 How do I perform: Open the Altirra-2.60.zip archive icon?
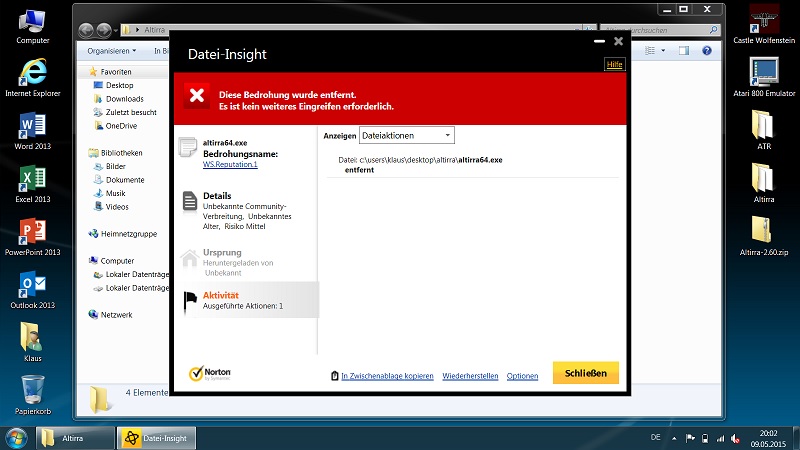click(764, 237)
